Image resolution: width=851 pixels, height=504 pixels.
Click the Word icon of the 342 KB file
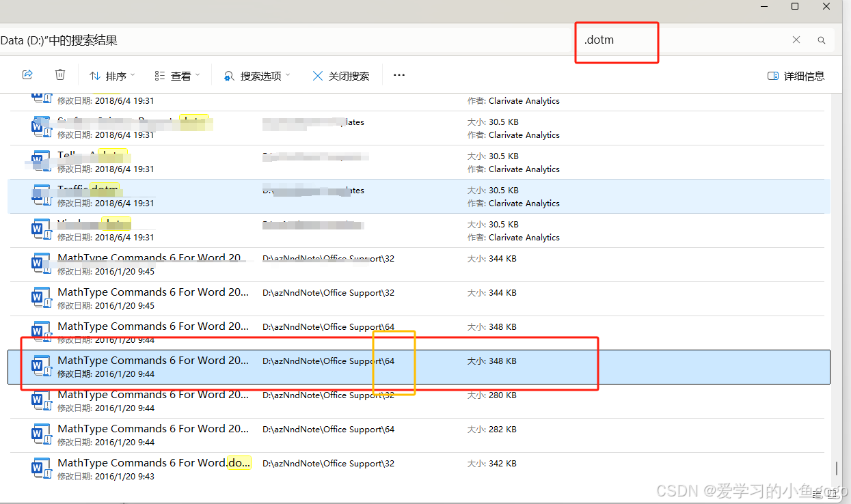41,468
